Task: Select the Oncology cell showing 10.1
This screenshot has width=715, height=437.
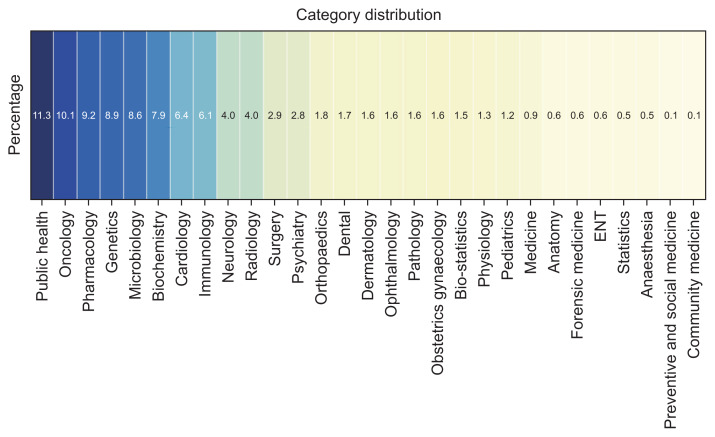Action: coord(65,116)
